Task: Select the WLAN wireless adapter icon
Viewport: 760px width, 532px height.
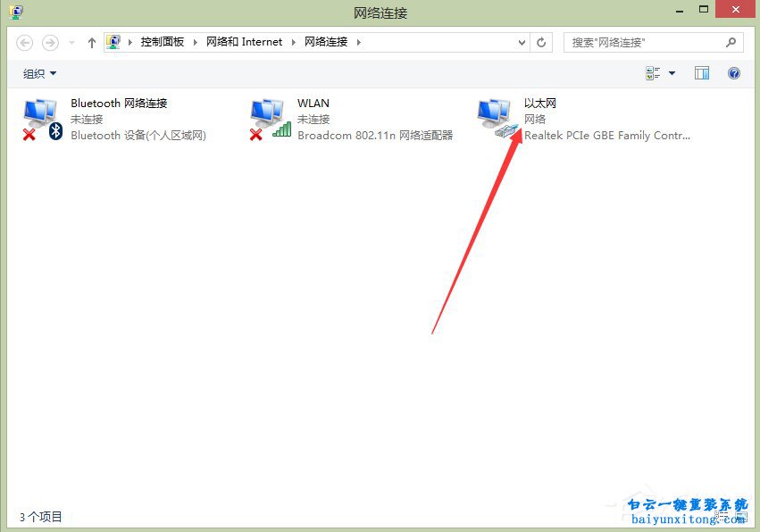Action: pyautogui.click(x=269, y=119)
